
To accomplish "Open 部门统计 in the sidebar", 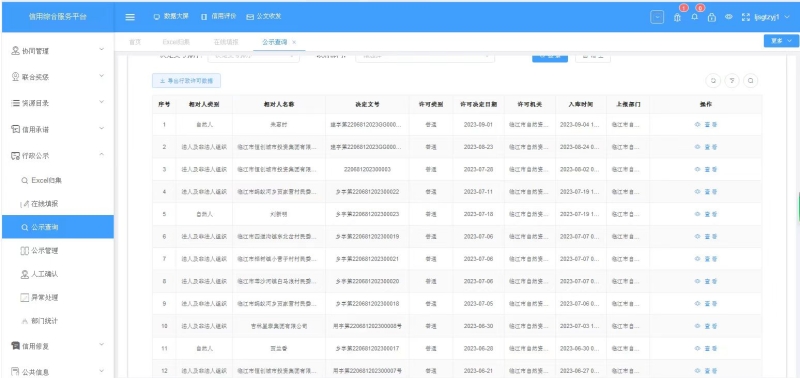I will click(58, 321).
